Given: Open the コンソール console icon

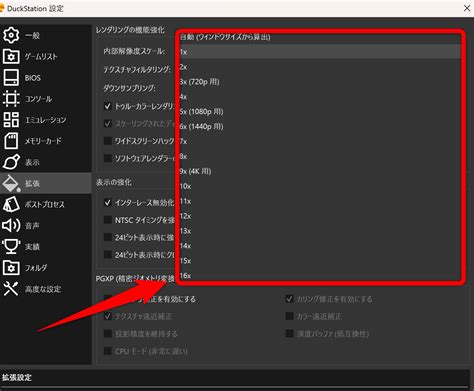Looking at the screenshot, I should tap(11, 99).
